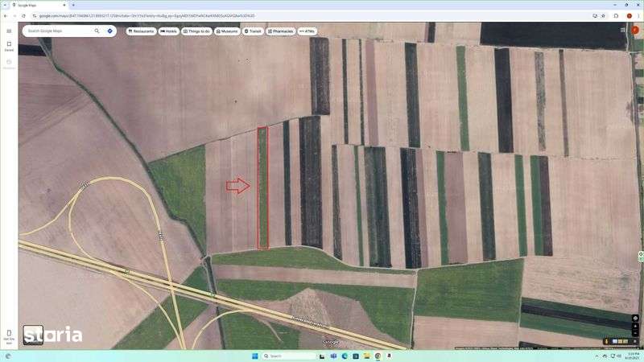Open the tab search dropdown arrow
This screenshot has height=362, width=644.
point(5,6)
